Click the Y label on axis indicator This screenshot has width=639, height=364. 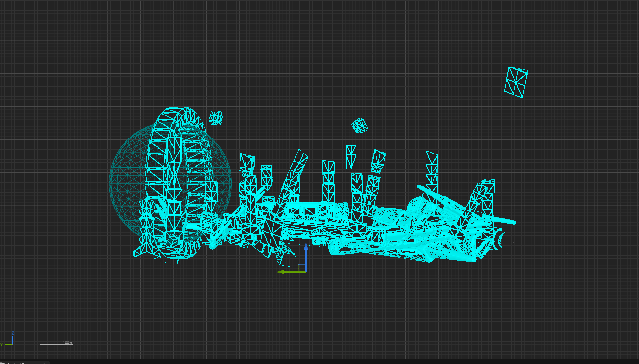(2, 345)
